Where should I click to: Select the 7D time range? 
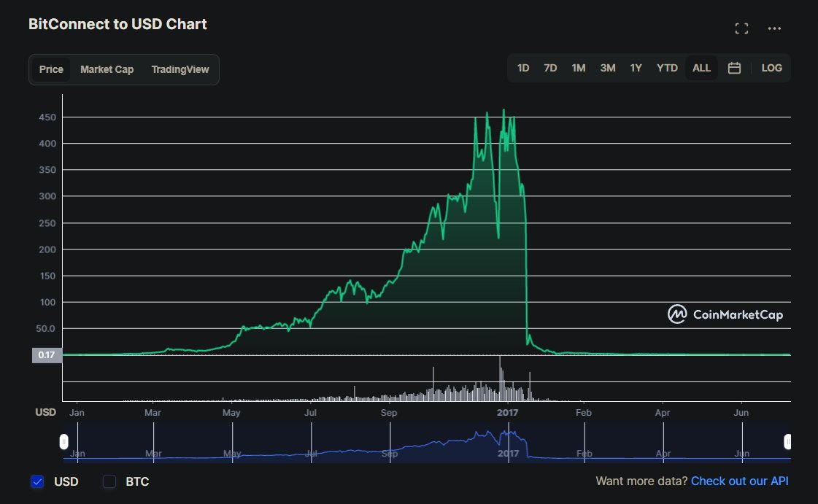(550, 69)
